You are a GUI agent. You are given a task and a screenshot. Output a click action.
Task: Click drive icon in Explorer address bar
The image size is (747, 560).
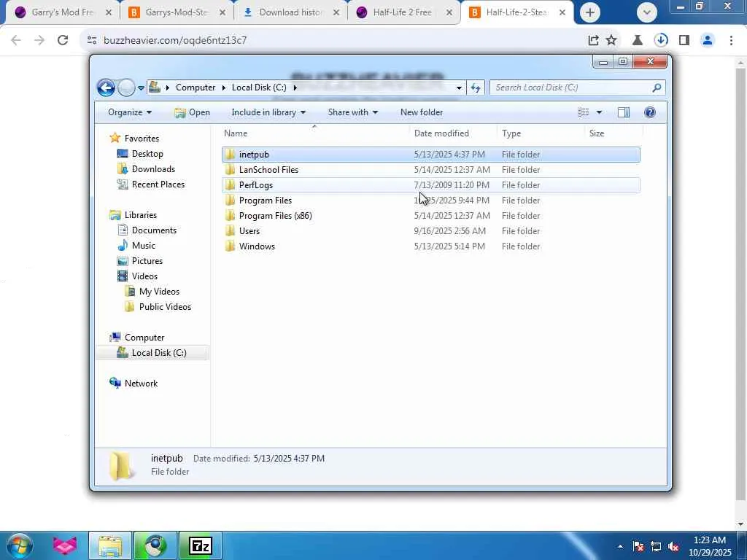(x=155, y=87)
